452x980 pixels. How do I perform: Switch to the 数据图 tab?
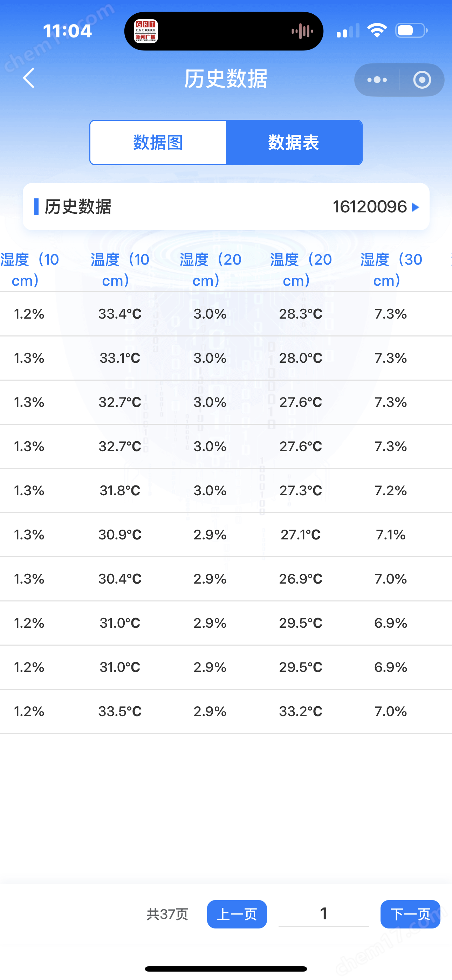coord(158,143)
